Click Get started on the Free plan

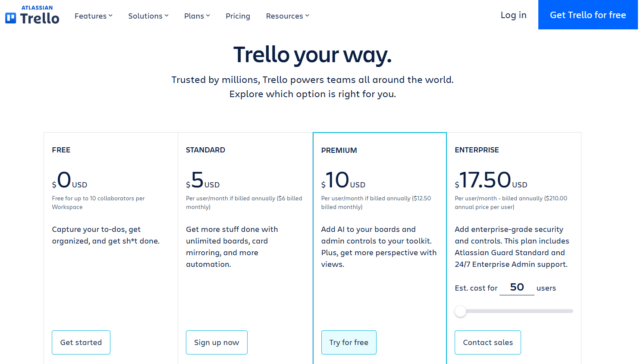(x=81, y=342)
